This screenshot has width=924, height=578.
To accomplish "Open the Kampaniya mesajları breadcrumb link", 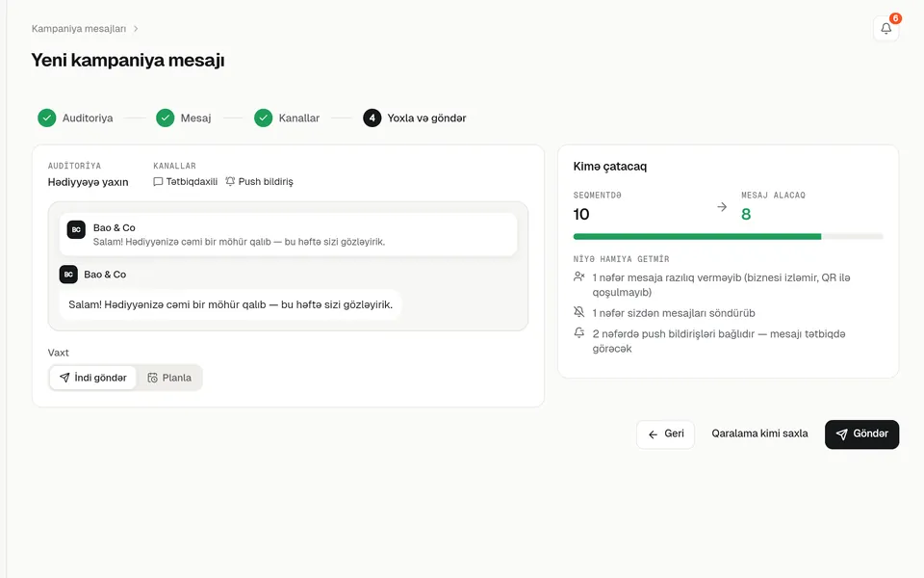I will tap(79, 28).
